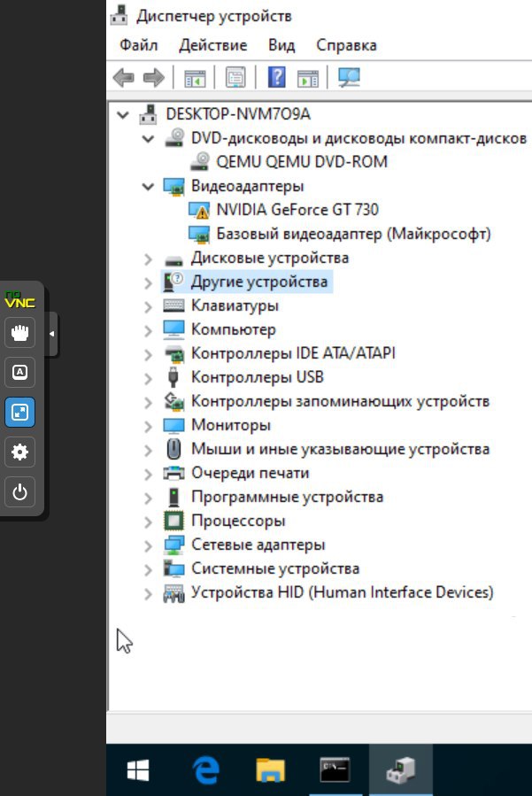Toggle the console tree pane toolbar icon

(195, 78)
